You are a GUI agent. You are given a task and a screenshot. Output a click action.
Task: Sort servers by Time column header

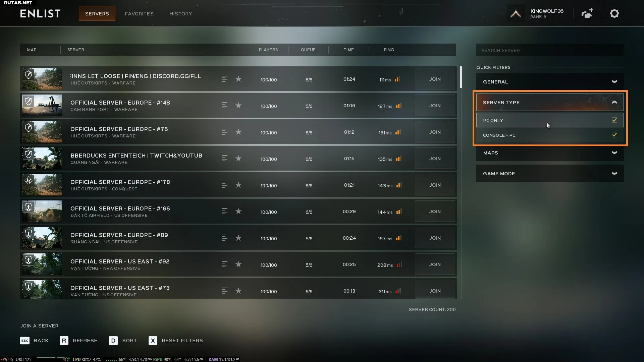tap(348, 50)
